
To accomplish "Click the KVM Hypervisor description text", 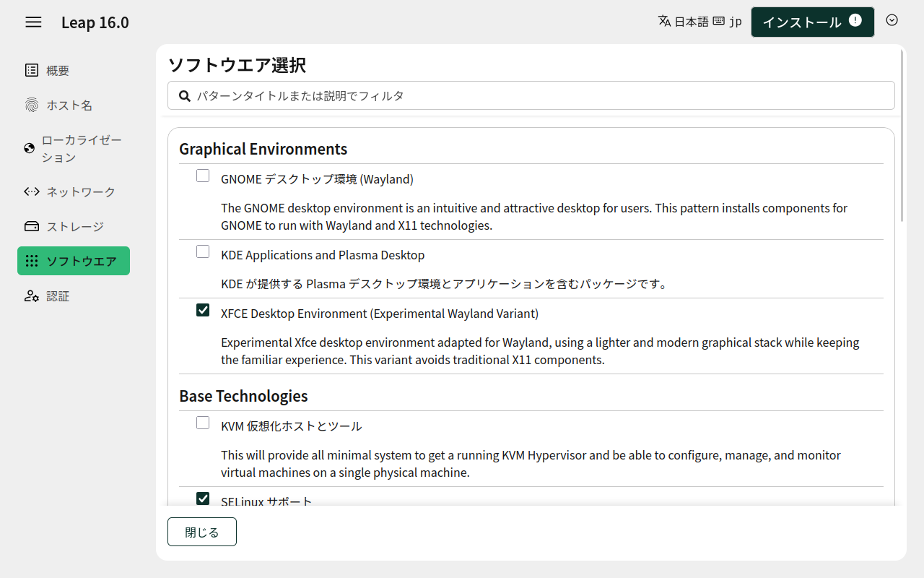I will (x=531, y=464).
